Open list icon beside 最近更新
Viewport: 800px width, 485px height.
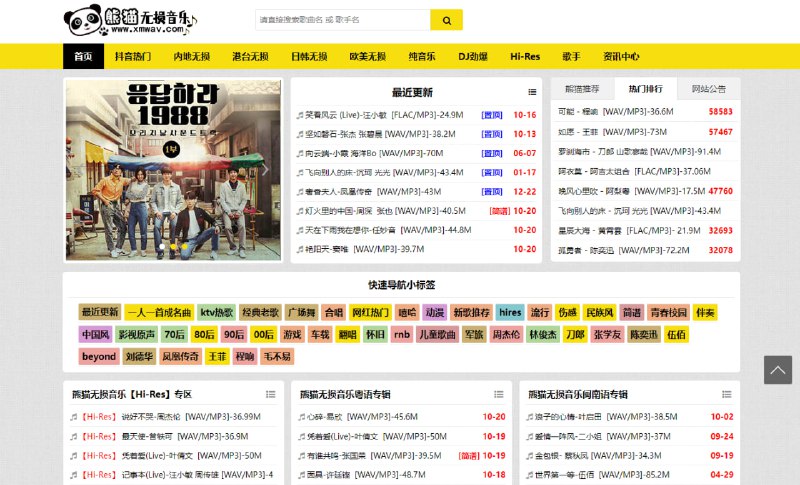[x=532, y=92]
